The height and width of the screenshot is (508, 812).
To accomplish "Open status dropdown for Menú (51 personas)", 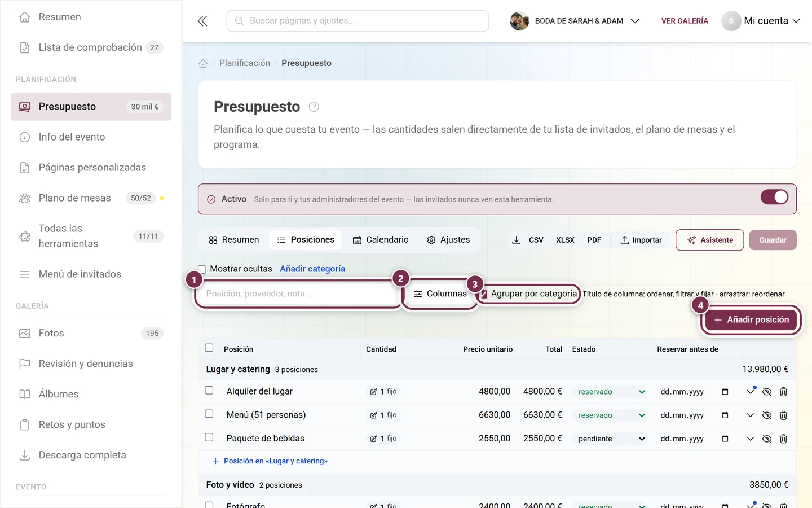I will [x=611, y=415].
